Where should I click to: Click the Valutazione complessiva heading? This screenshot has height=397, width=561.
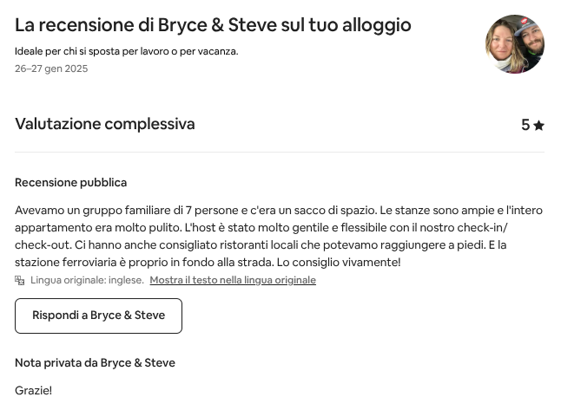pyautogui.click(x=105, y=124)
